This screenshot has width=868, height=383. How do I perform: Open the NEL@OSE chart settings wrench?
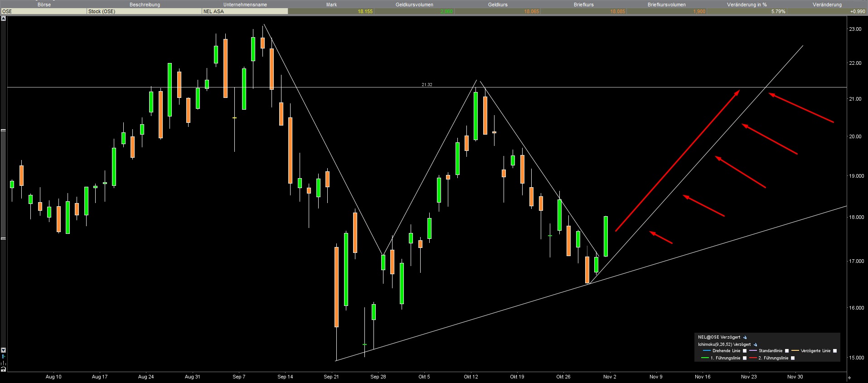pos(745,337)
